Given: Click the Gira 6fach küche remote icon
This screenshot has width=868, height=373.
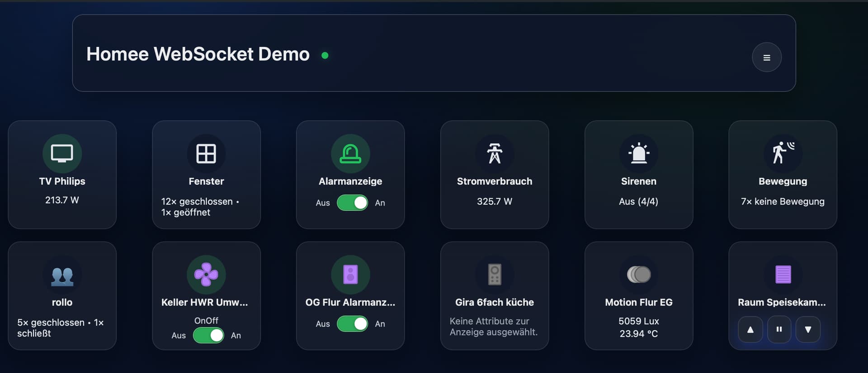Looking at the screenshot, I should (494, 275).
